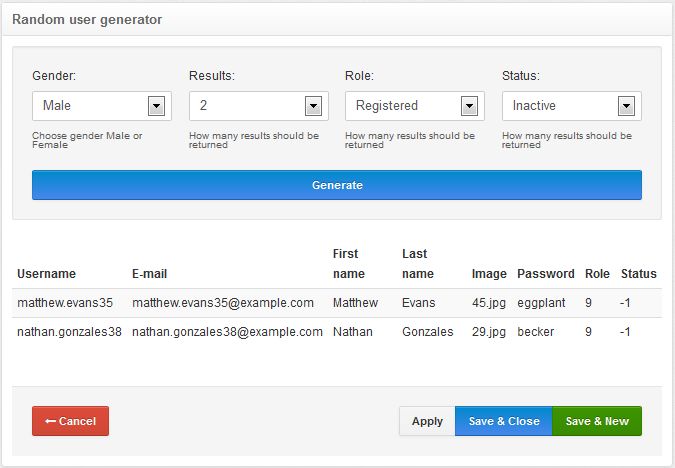Open the Gender dropdown showing Male
The image size is (675, 468).
[x=102, y=106]
